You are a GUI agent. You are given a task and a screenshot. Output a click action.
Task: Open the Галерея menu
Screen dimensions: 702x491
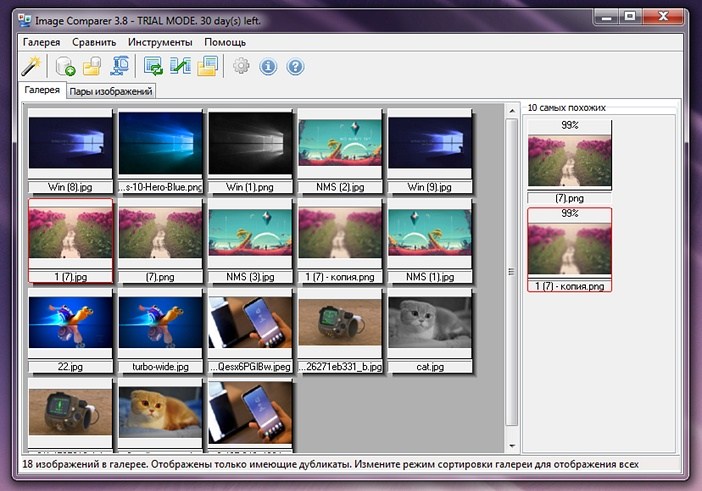pyautogui.click(x=40, y=42)
